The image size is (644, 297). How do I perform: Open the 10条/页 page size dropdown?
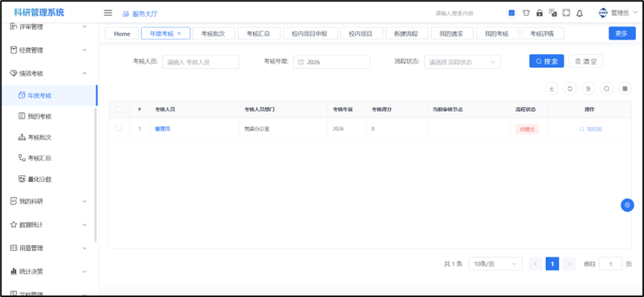click(x=494, y=264)
